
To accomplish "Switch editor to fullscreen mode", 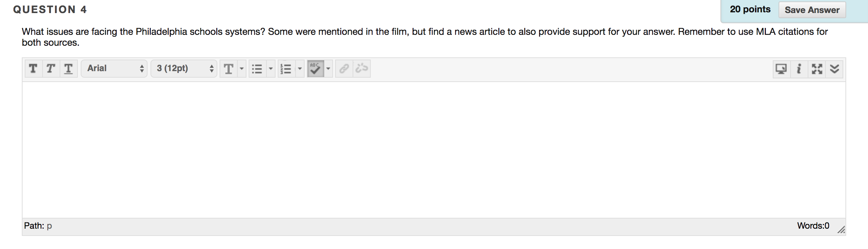I will [817, 69].
